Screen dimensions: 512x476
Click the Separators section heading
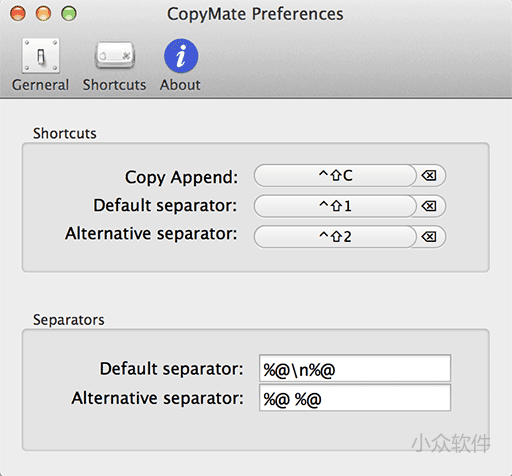[68, 320]
